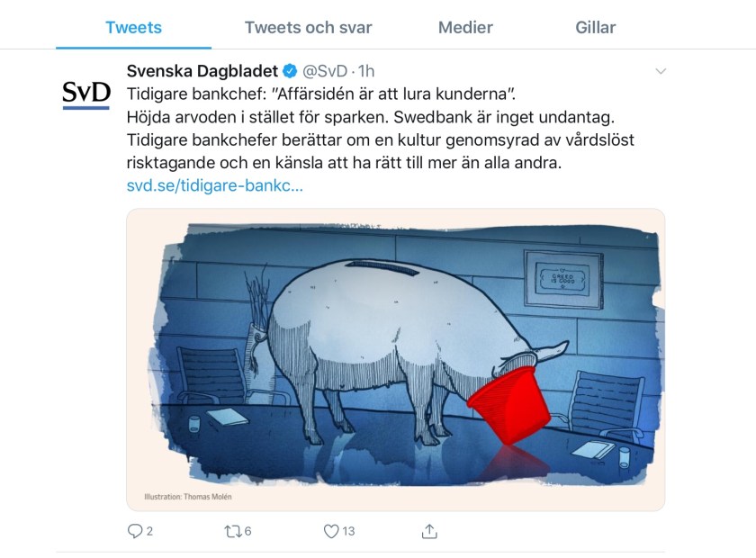Open the piggy bank illustration image
756x558 pixels.
point(395,359)
